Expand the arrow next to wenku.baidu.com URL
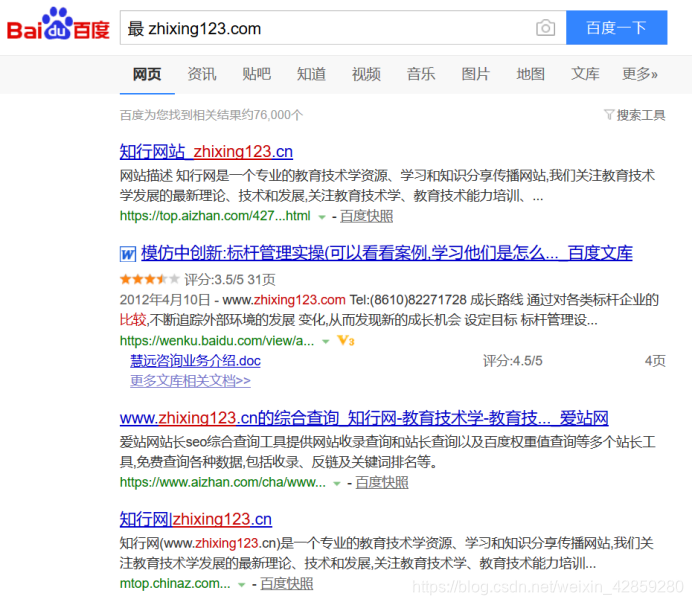This screenshot has width=693, height=605. pyautogui.click(x=326, y=342)
